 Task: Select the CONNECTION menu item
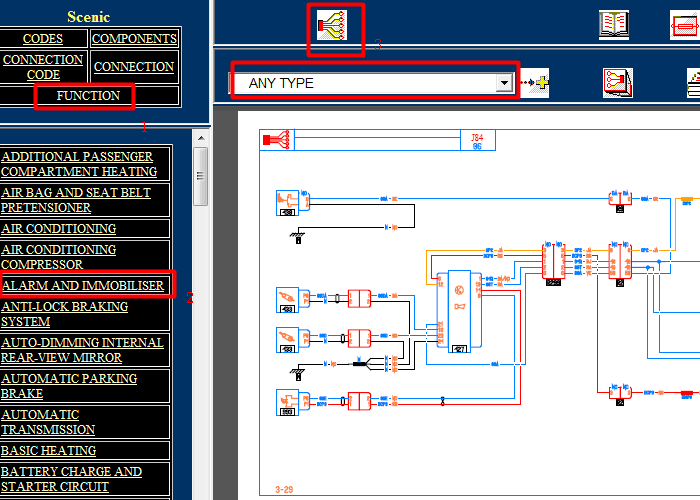134,67
